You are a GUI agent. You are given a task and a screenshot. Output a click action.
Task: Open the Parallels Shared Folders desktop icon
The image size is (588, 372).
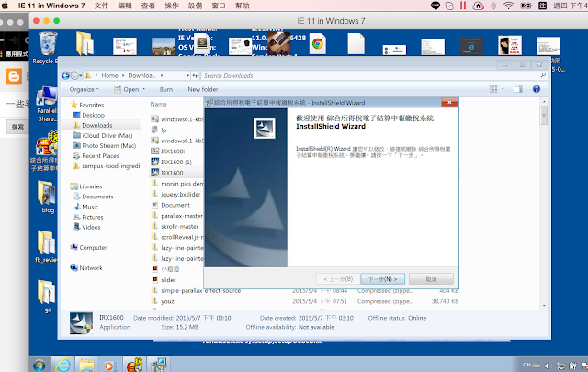pyautogui.click(x=47, y=104)
